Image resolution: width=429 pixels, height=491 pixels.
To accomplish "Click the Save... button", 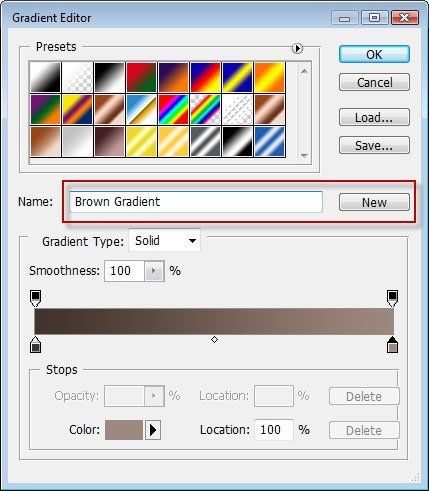I will 374,145.
